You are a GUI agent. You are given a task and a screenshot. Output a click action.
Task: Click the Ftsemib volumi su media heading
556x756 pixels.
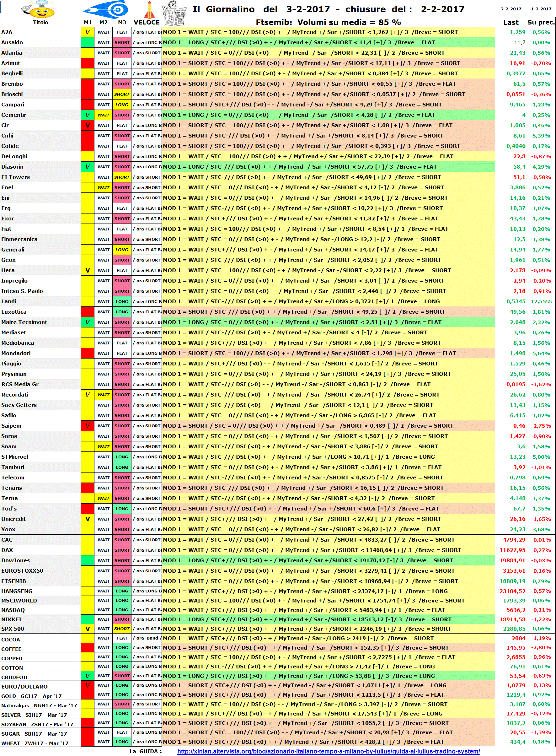pyautogui.click(x=328, y=22)
